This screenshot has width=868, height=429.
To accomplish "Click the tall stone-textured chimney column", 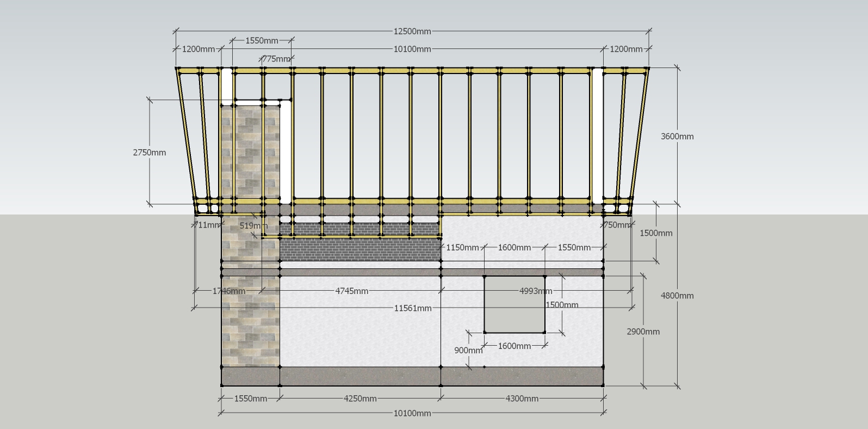I will pyautogui.click(x=251, y=237).
